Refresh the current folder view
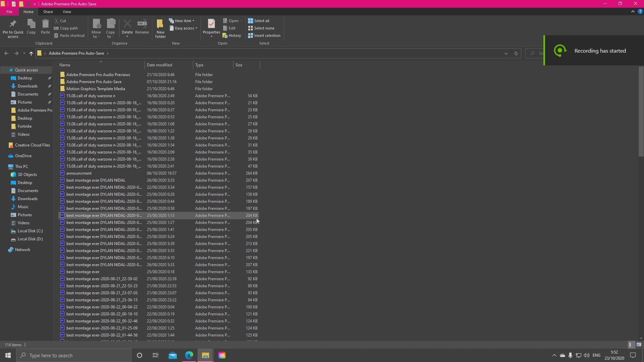The height and width of the screenshot is (362, 644). 516,53
